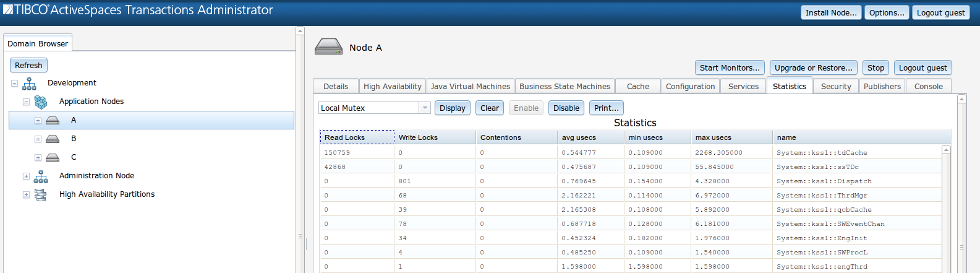
Task: Open the Local Mutex dropdown arrow
Action: [x=425, y=108]
